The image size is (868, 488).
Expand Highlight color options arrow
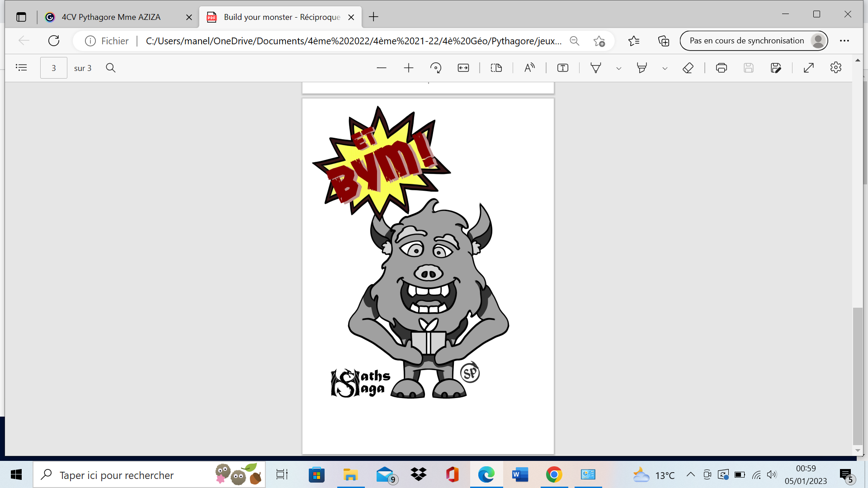point(665,68)
